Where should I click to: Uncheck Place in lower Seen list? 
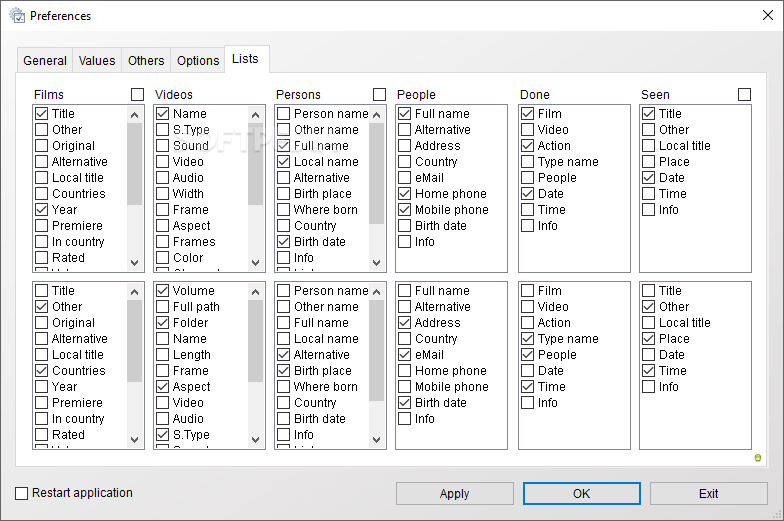coord(648,338)
